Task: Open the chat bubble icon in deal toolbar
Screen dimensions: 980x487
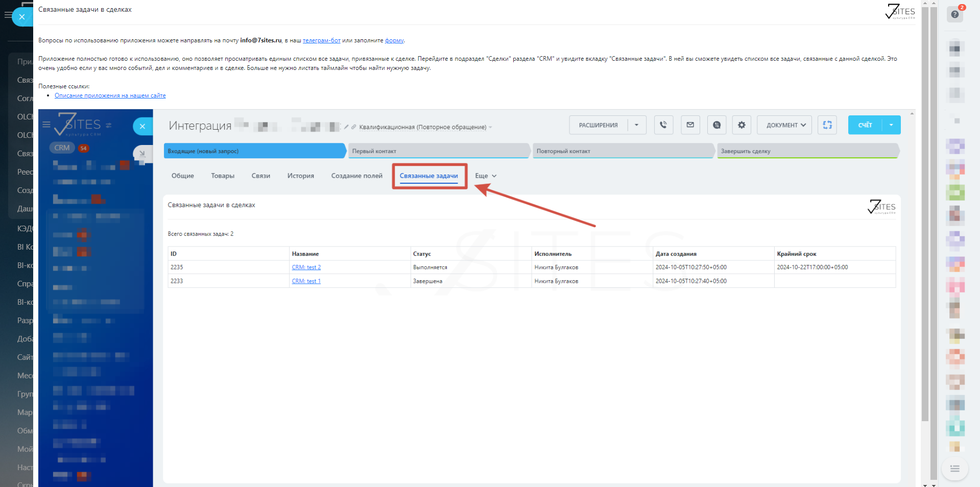Action: pyautogui.click(x=716, y=125)
